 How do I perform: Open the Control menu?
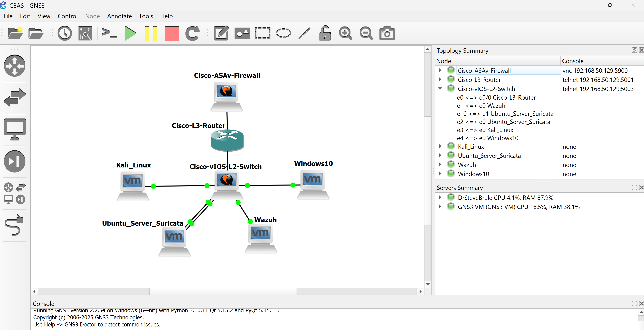[x=68, y=16]
